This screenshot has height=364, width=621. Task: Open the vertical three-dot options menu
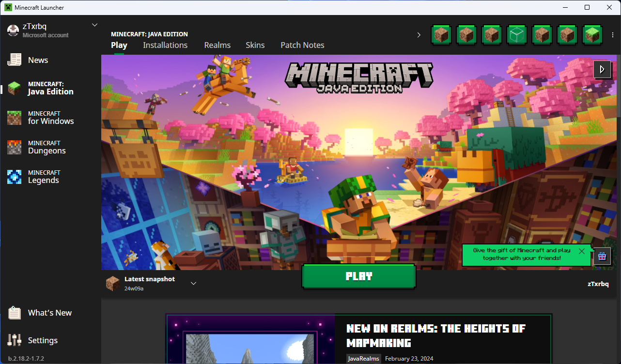click(613, 35)
